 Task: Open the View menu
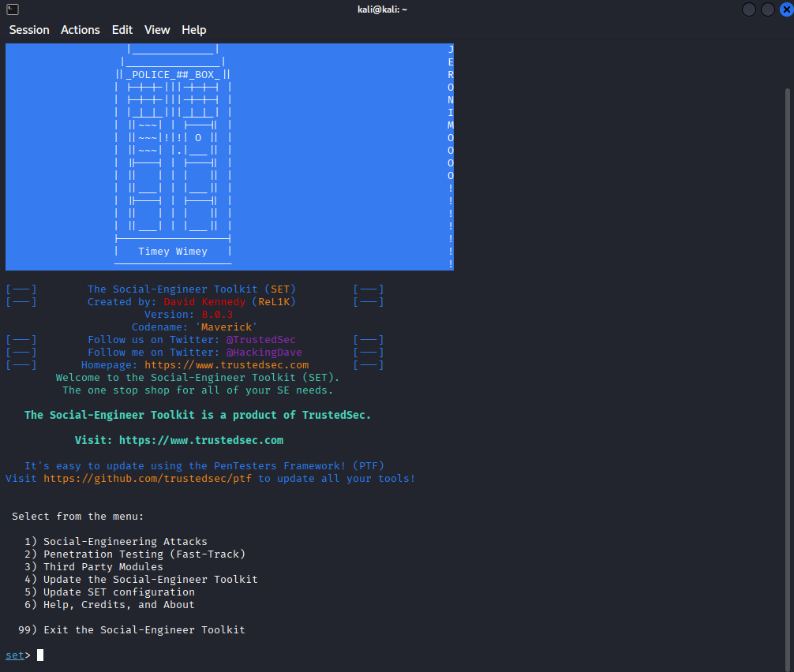click(157, 30)
